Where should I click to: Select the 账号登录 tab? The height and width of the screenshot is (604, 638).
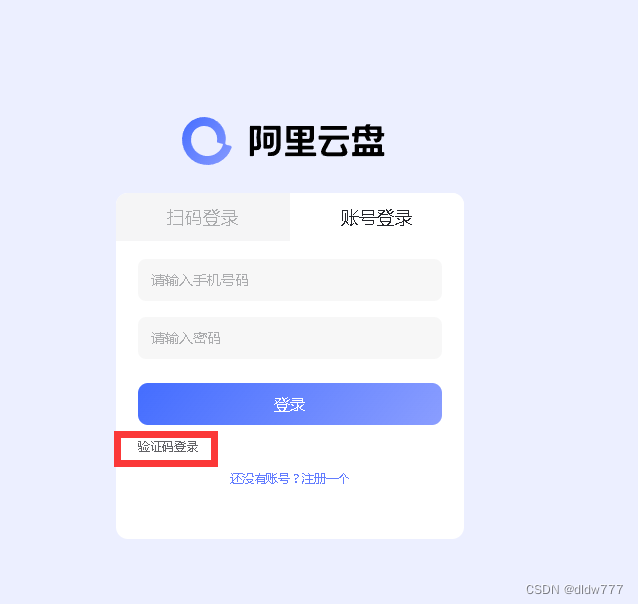377,217
